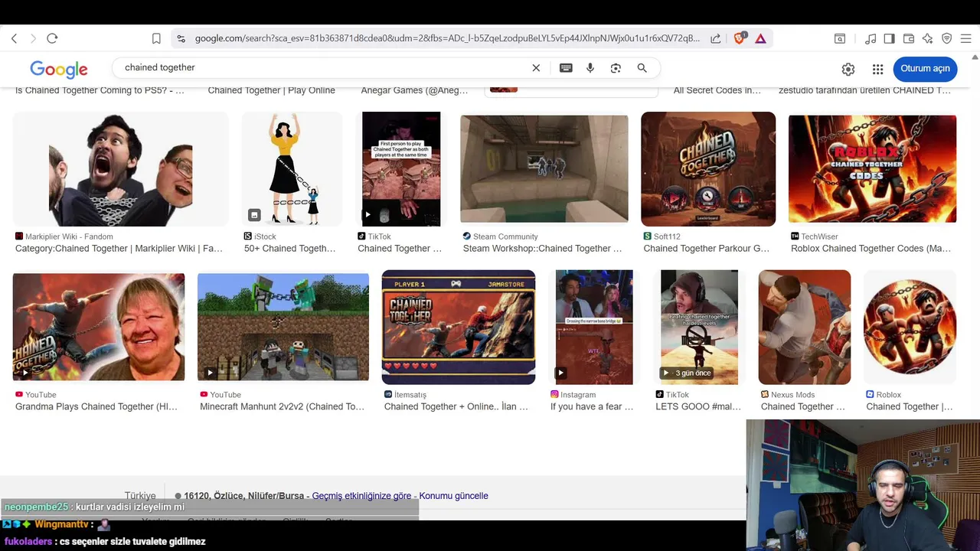Click the 'chained together' search box
The height and width of the screenshot is (551, 980).
pyautogui.click(x=322, y=67)
